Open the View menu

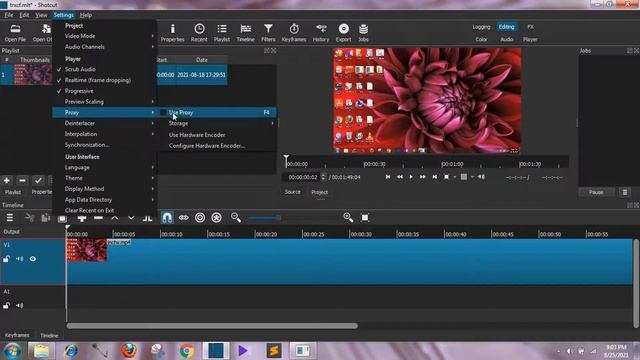pos(41,15)
